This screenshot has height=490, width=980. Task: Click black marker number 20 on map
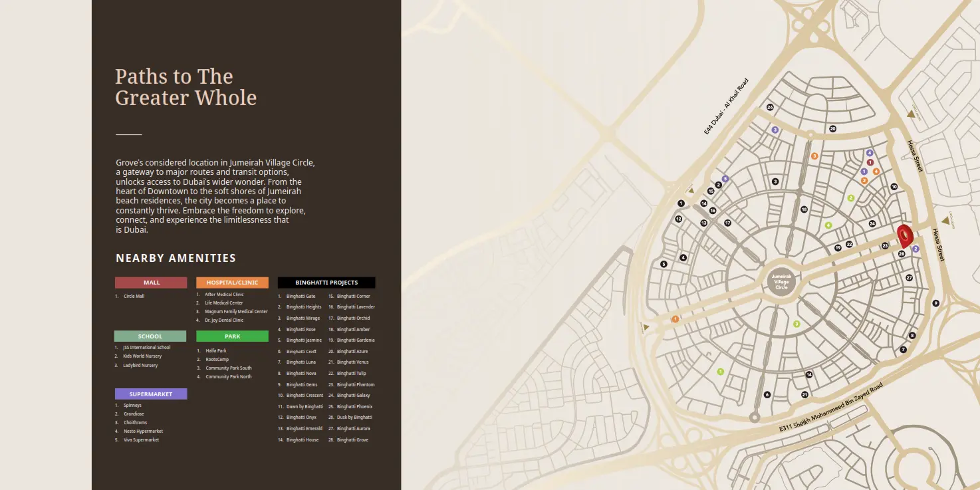[832, 129]
